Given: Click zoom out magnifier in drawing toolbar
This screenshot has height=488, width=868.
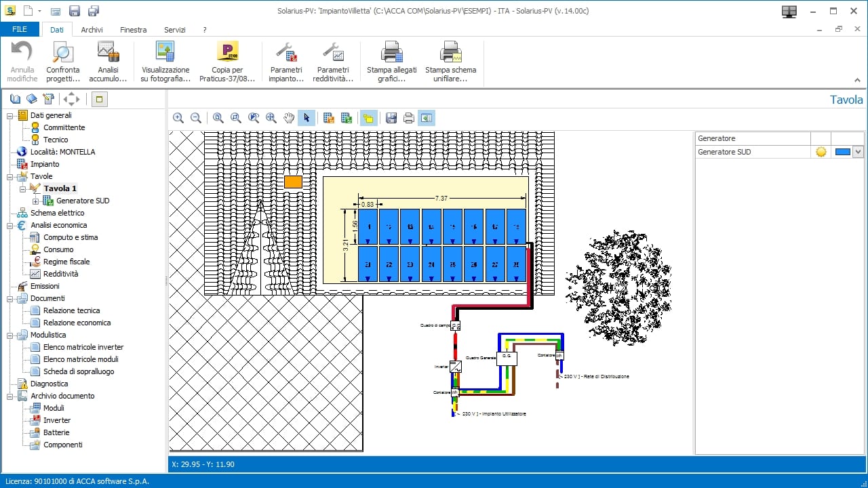Looking at the screenshot, I should tap(196, 118).
